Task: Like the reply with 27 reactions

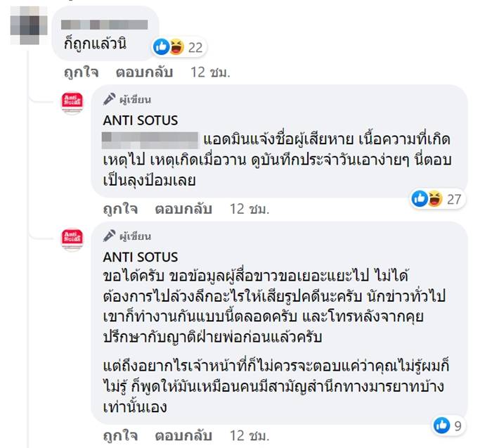Action: pyautogui.click(x=121, y=210)
